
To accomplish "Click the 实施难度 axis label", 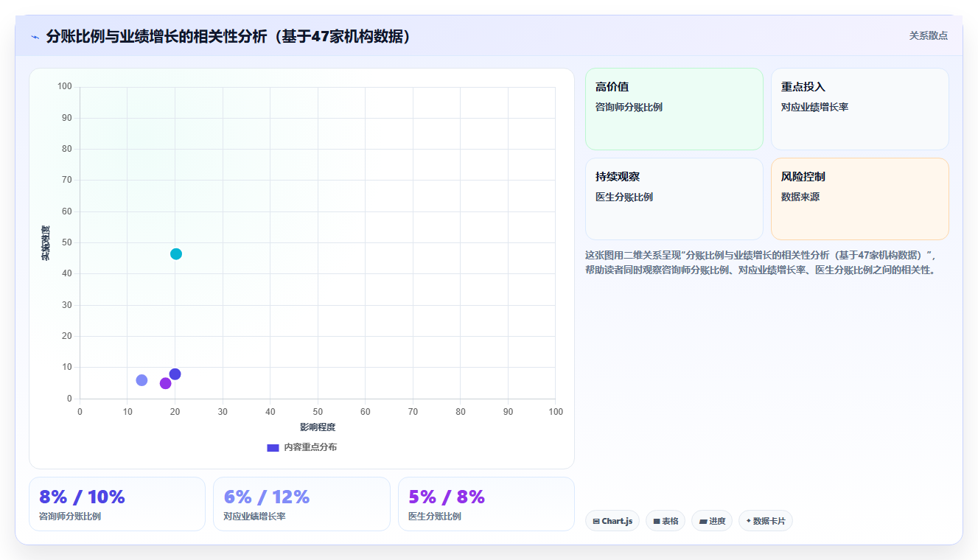I will tap(46, 243).
